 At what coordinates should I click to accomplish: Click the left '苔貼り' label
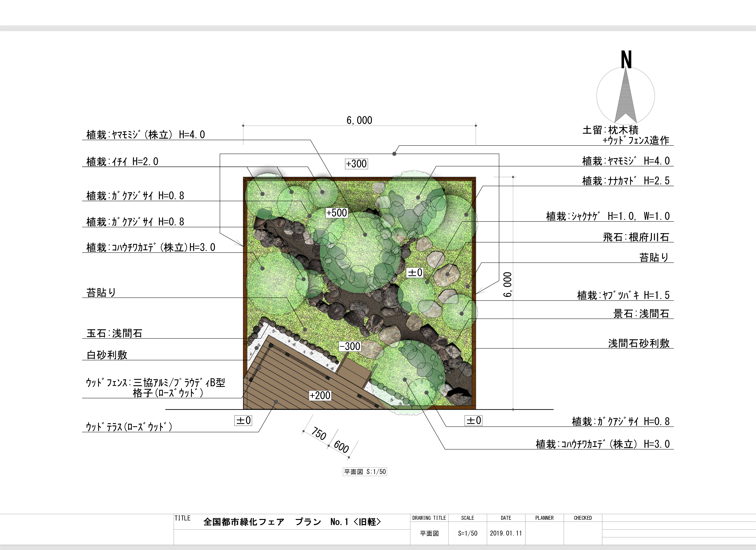coord(101,293)
